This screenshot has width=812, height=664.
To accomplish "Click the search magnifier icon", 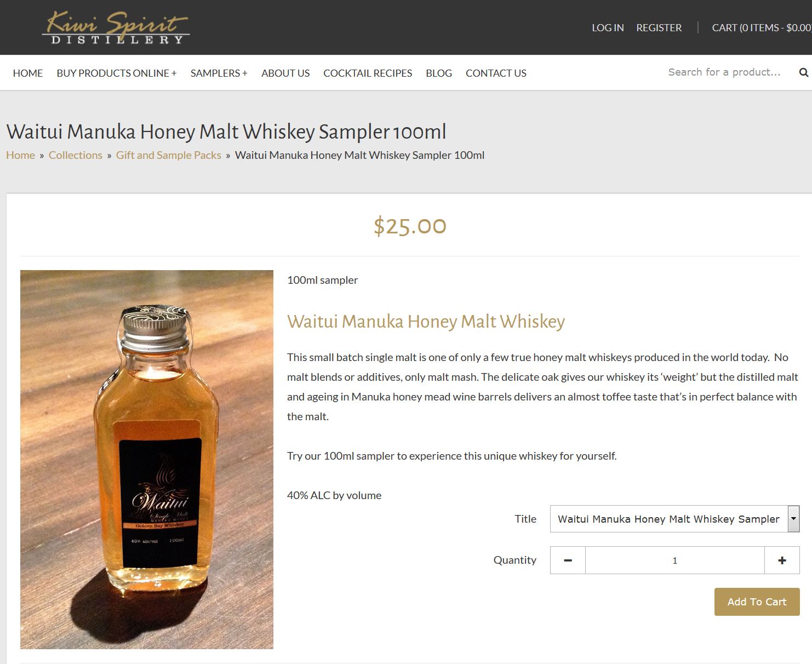I will (803, 72).
